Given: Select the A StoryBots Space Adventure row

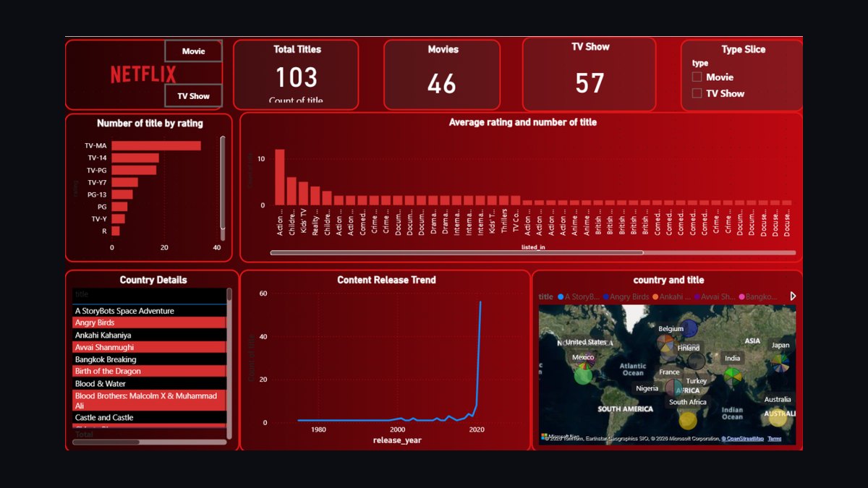Looking at the screenshot, I should point(149,311).
